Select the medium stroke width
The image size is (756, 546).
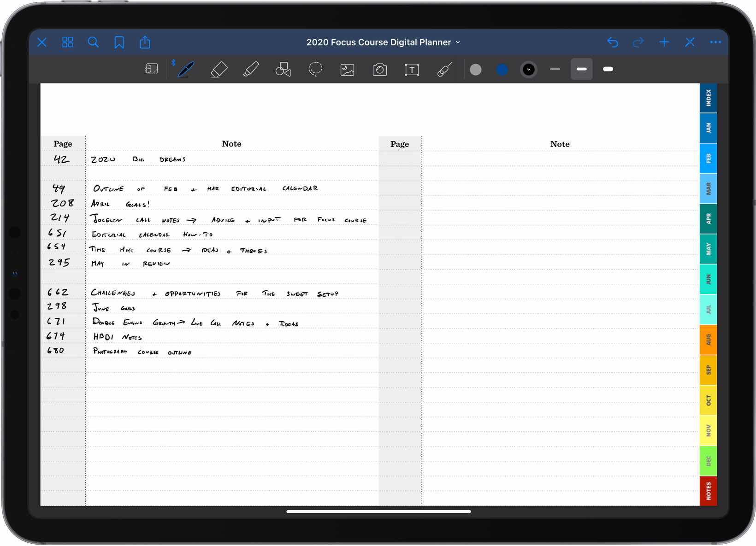point(582,69)
